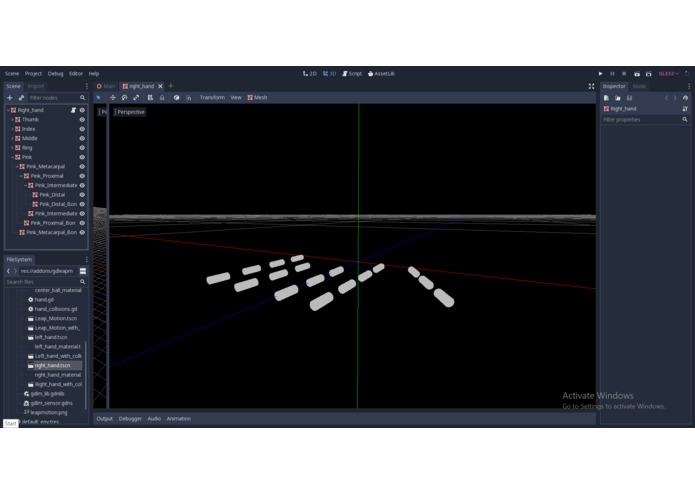Collapse the Pink_Proximal node
695x494 pixels.
click(21, 176)
